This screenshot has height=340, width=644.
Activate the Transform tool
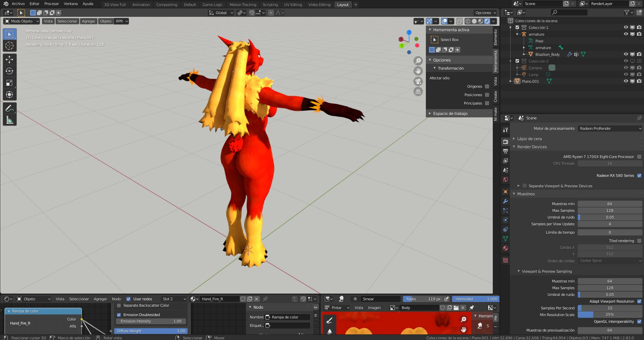pos(9,95)
